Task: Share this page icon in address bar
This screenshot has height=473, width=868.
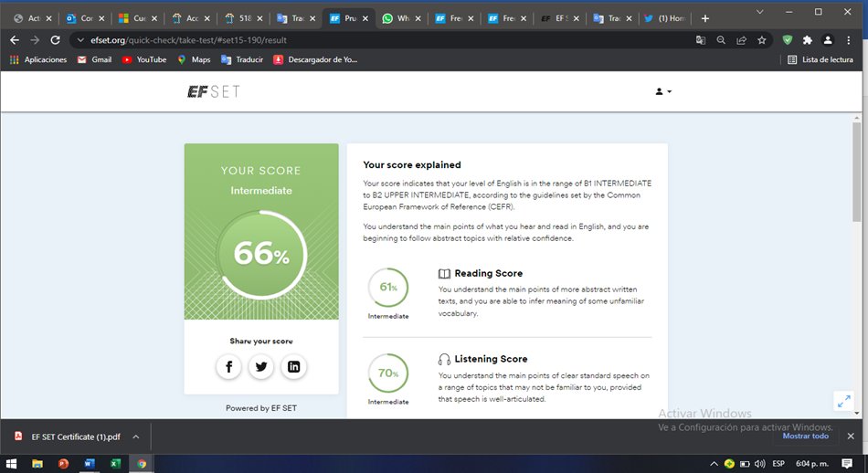Action: point(741,40)
